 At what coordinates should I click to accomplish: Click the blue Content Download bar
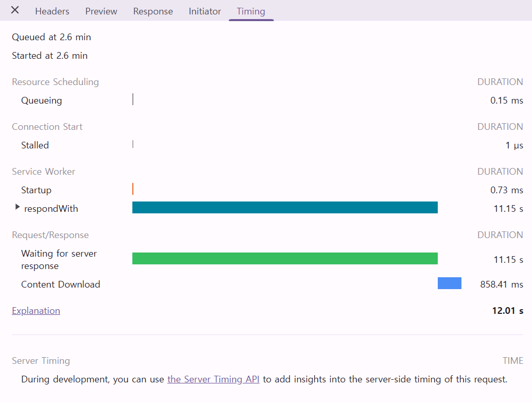449,283
